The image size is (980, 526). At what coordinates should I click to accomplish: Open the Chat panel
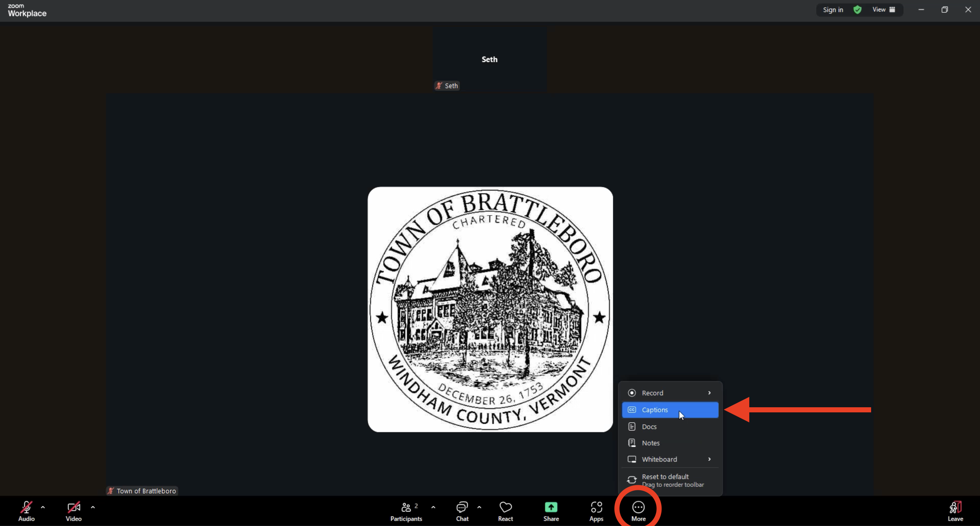462,510
